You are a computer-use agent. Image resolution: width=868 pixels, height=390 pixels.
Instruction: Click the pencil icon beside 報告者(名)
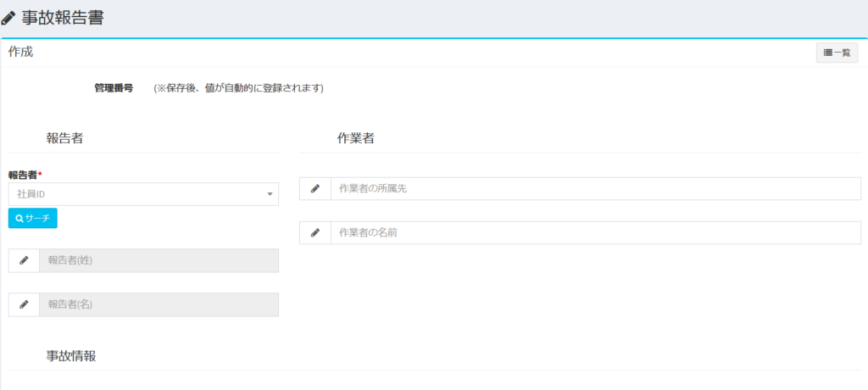[24, 304]
